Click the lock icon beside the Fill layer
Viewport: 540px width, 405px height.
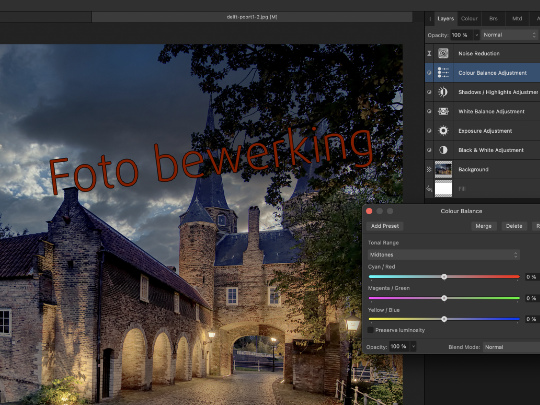coord(429,189)
